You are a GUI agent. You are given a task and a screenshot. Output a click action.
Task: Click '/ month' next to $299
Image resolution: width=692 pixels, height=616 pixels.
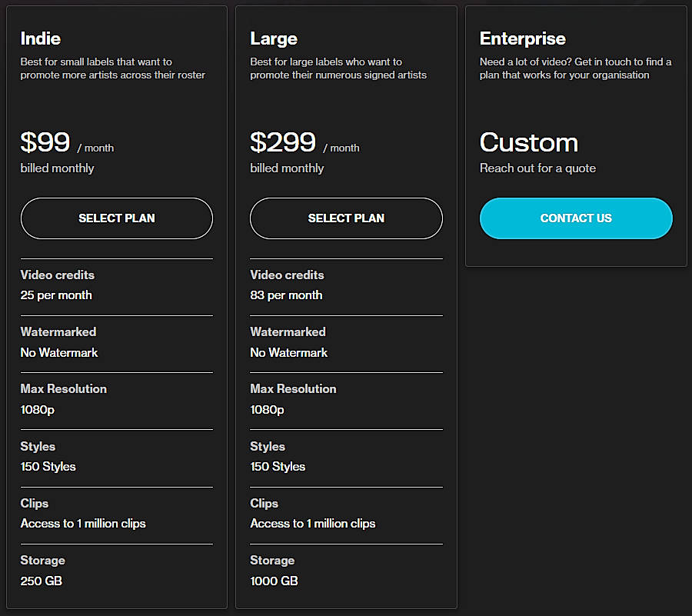pos(341,148)
